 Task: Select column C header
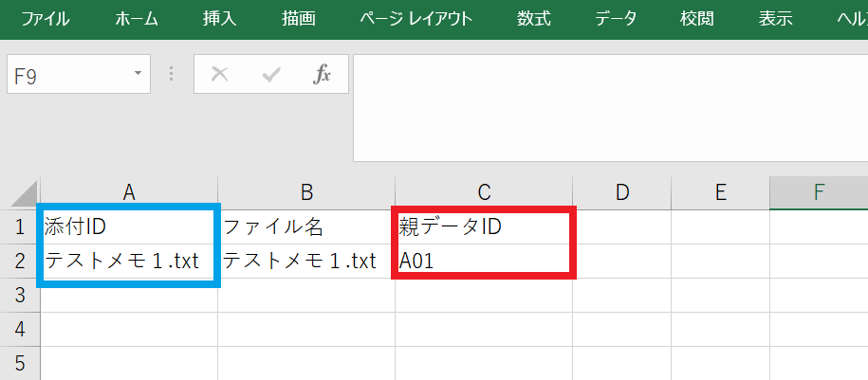coord(484,192)
